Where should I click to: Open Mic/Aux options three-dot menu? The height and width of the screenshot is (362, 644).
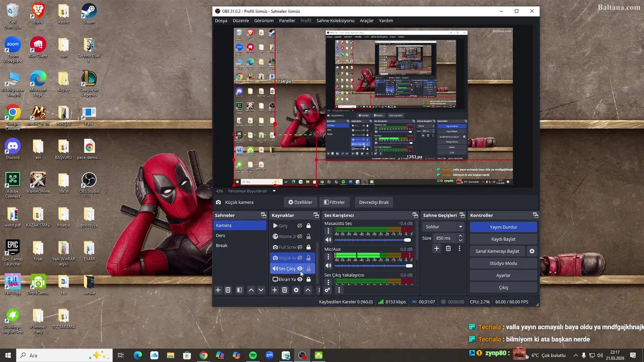[x=329, y=257]
